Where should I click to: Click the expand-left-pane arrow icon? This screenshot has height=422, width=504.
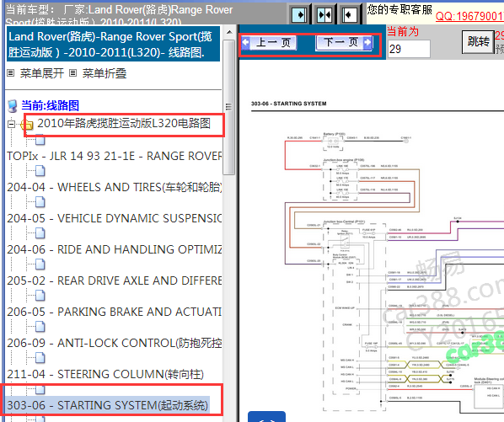pyautogui.click(x=349, y=15)
